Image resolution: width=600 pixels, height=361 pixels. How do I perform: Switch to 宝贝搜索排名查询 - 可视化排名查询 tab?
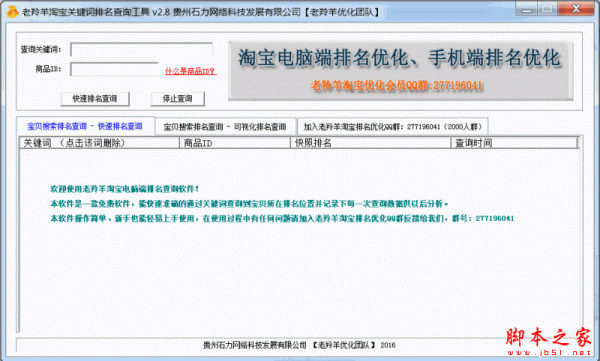pyautogui.click(x=225, y=127)
